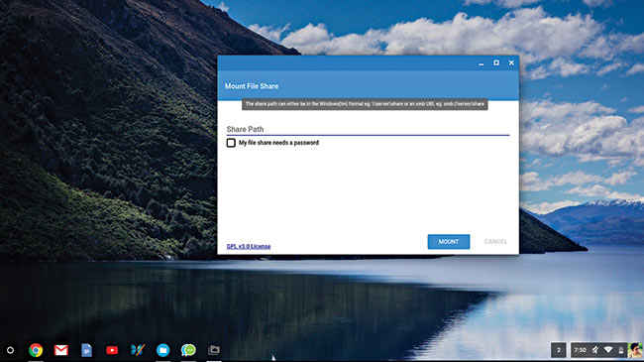Close the Mount File Share window

(511, 62)
